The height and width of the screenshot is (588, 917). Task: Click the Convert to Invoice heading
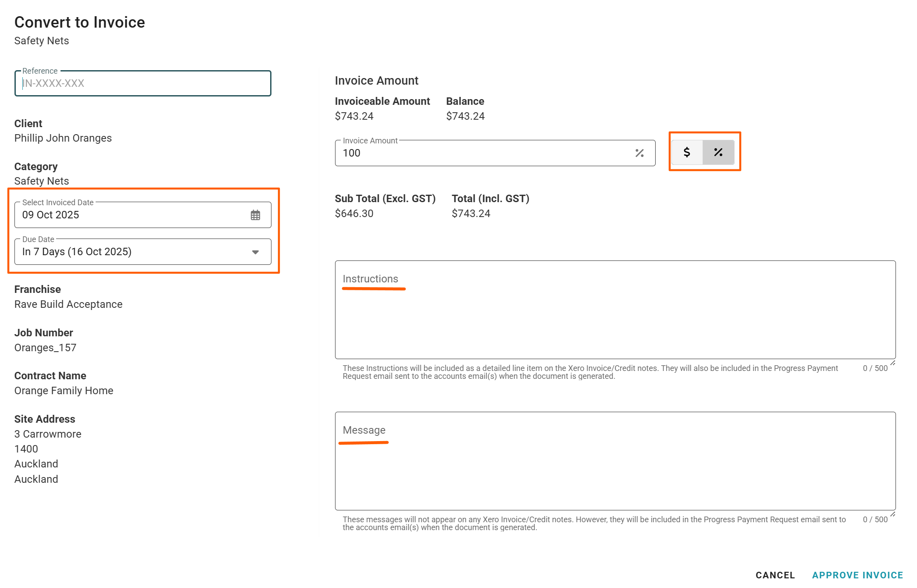(80, 22)
